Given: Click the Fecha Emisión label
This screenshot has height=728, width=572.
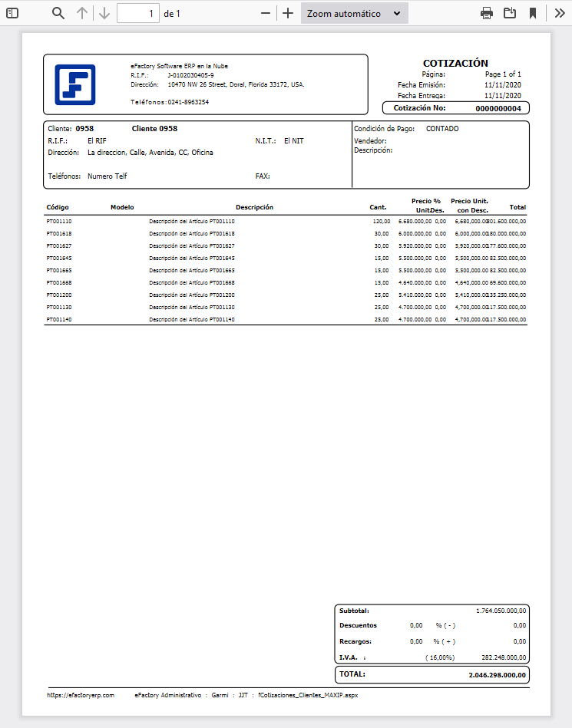Looking at the screenshot, I should pyautogui.click(x=422, y=85).
